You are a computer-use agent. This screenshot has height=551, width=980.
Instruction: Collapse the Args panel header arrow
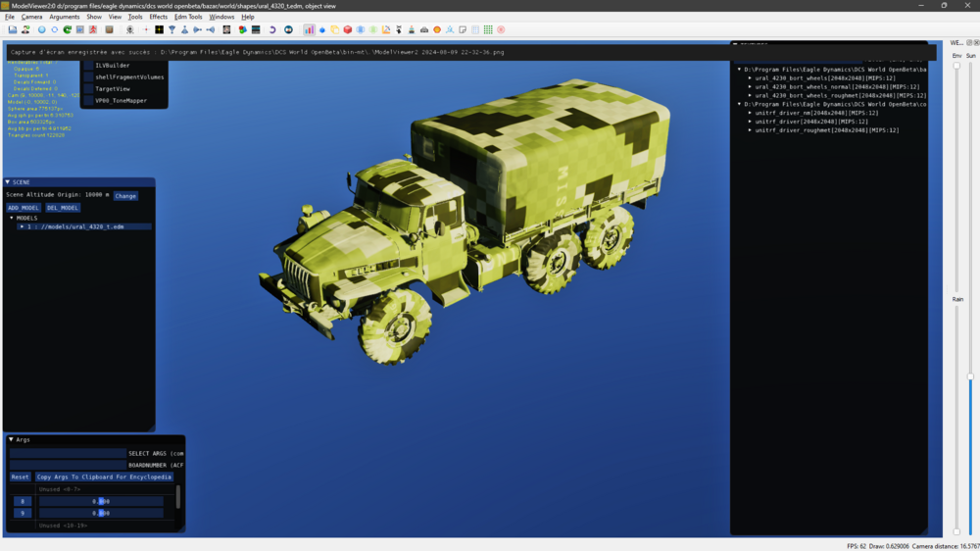[11, 439]
